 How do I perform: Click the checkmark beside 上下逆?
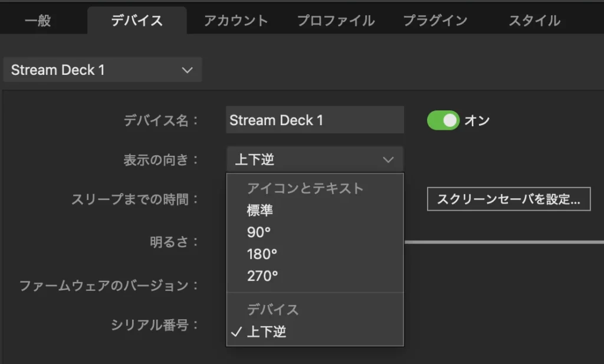236,332
